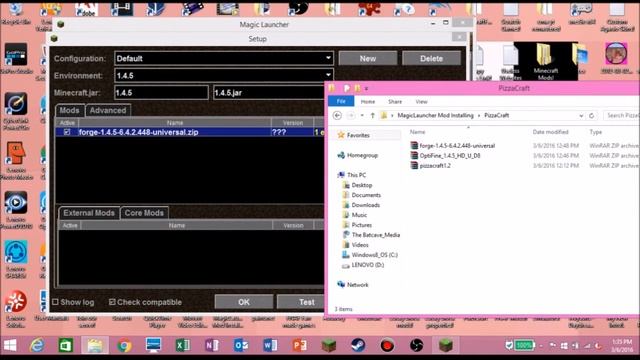640x360 pixels.
Task: Open the File menu in explorer
Action: (x=341, y=101)
